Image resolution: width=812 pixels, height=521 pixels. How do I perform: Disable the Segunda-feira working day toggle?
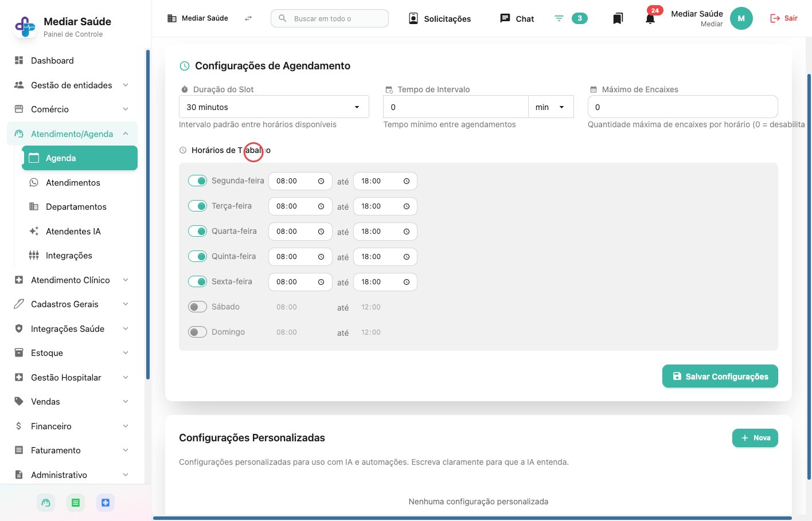point(197,181)
